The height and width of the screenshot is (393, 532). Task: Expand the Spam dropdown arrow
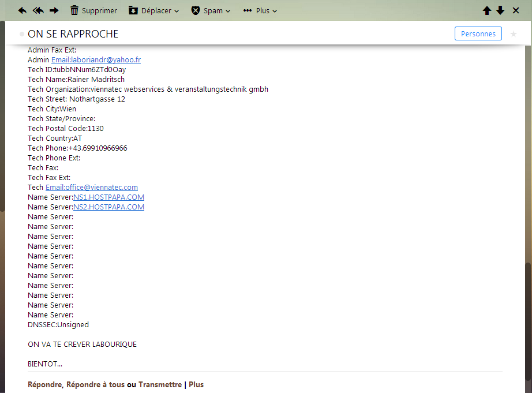pos(228,11)
